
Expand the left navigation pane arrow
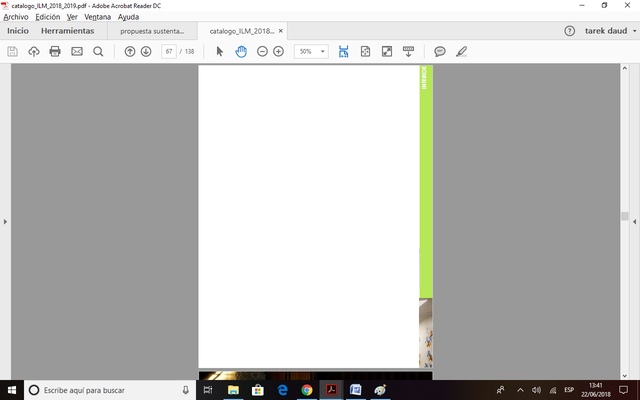click(x=5, y=222)
